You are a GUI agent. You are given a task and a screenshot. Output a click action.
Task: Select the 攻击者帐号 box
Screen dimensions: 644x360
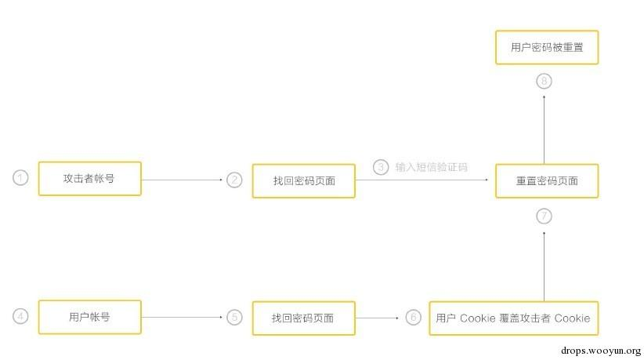[89, 178]
